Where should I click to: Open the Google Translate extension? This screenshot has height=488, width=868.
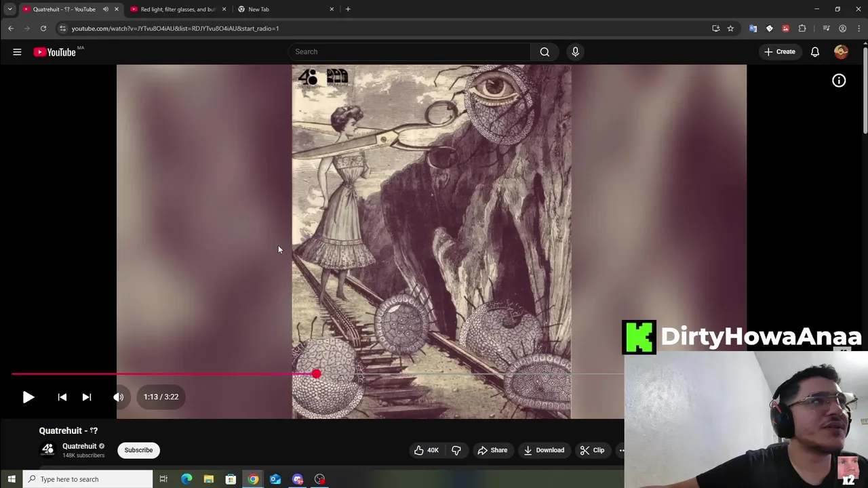coord(753,28)
